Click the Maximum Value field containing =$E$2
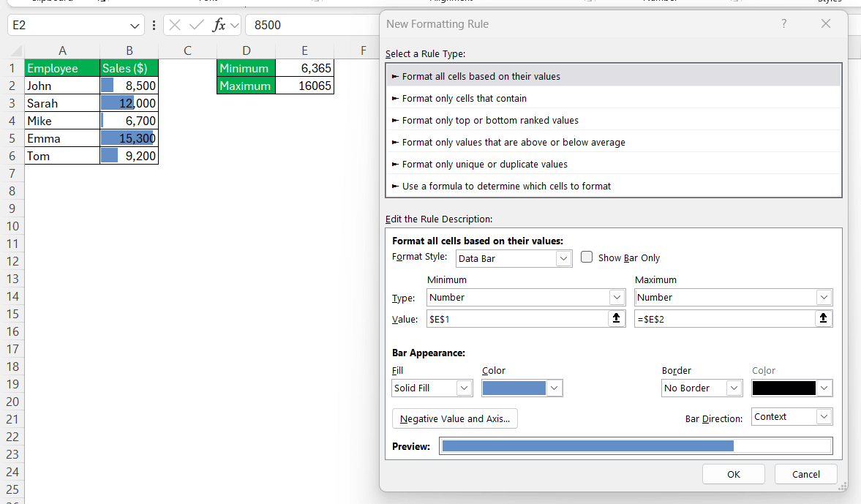Screen dimensions: 861x504 (724, 318)
